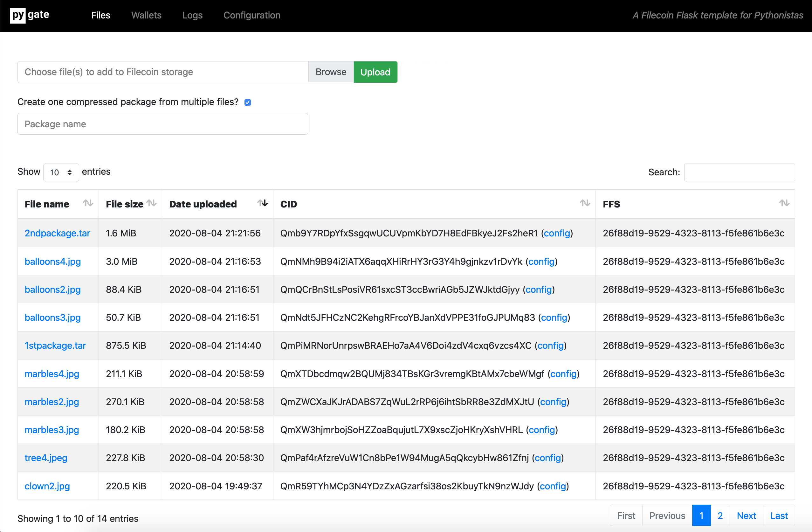
Task: Open config for balloons4.jpg CID
Action: pos(541,262)
